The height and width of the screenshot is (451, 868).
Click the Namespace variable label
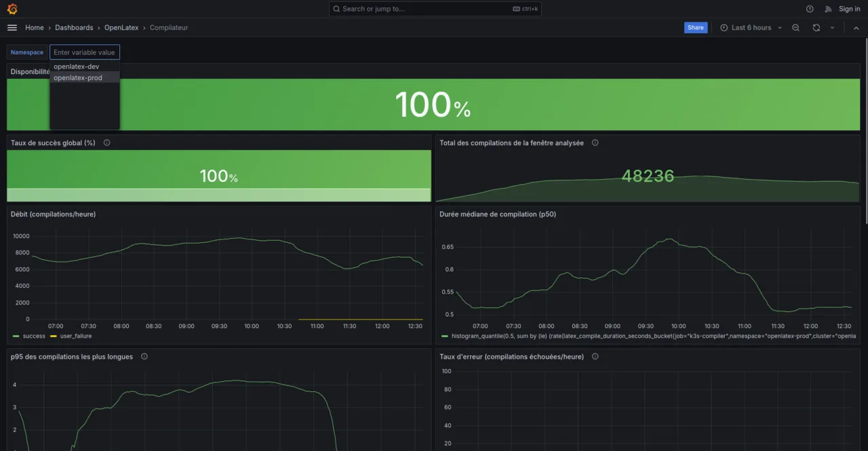pos(27,52)
